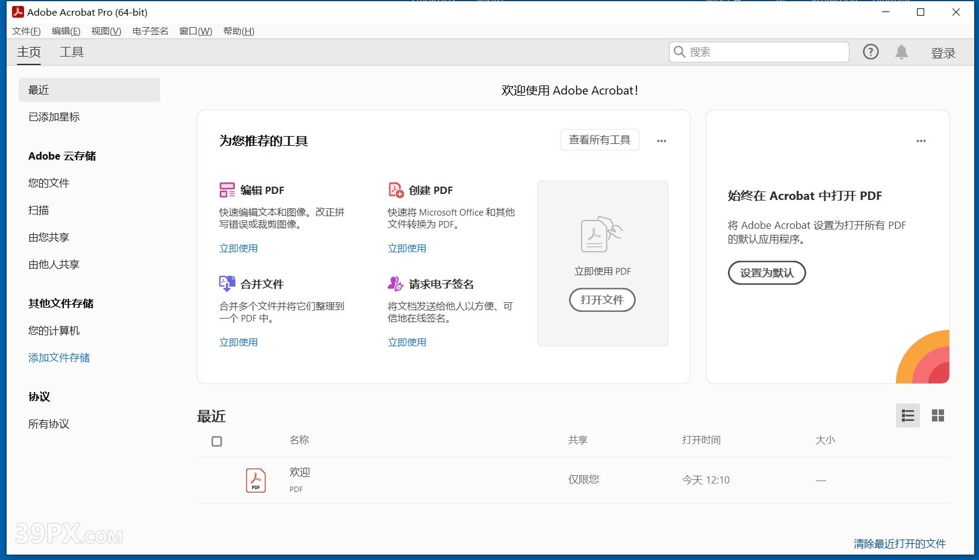Select 已添加星标 in the sidebar
The width and height of the screenshot is (979, 560).
[x=54, y=117]
